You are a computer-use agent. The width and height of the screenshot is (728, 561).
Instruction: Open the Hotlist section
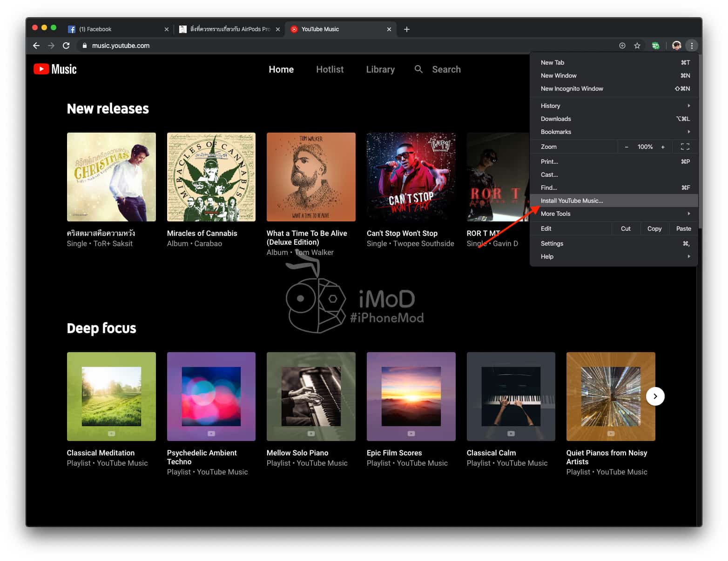330,69
